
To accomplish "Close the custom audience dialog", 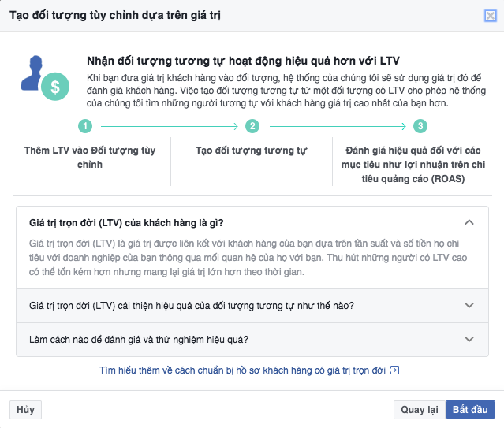I will [x=490, y=16].
